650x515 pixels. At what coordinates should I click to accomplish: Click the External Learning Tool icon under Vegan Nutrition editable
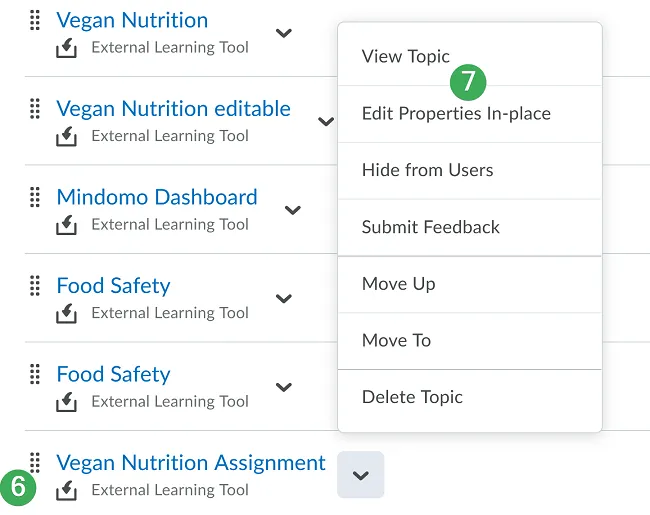coord(67,136)
